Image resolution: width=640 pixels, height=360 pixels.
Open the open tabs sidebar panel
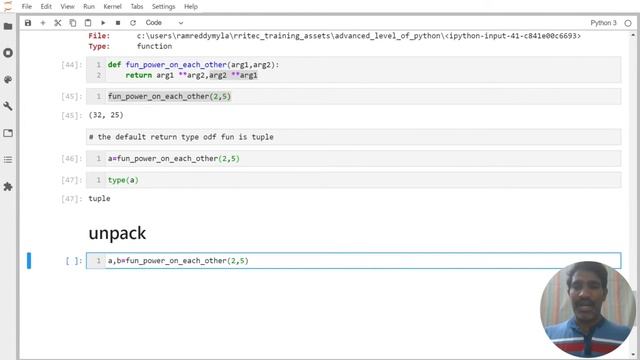(8, 133)
